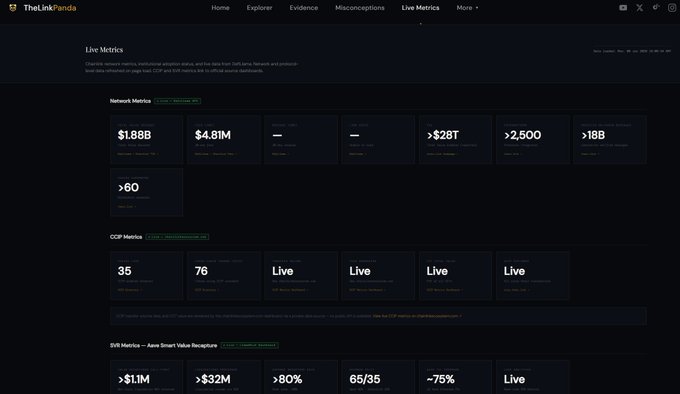Click the 'CCIP Metrics' section heading
This screenshot has height=394, width=680.
click(126, 237)
